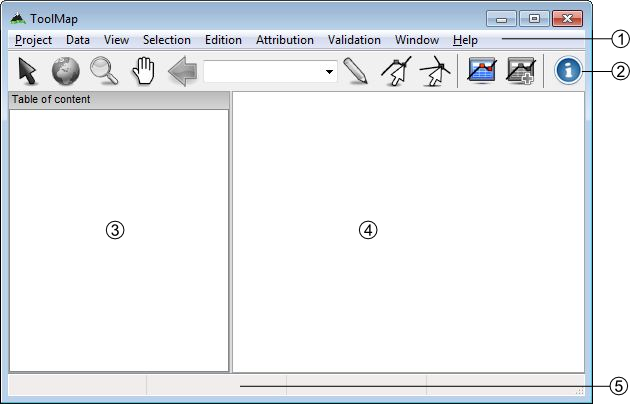Screen dimensions: 640x404
Task: Minimize the ToolMap window
Action: coord(502,19)
